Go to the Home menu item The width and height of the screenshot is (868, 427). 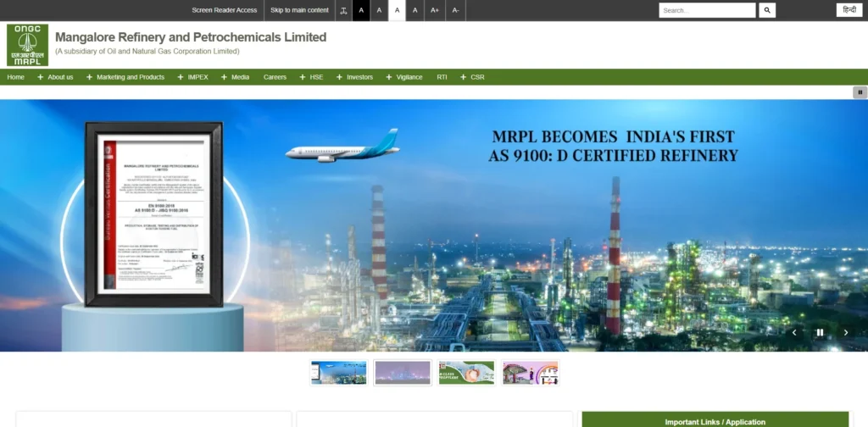(15, 77)
